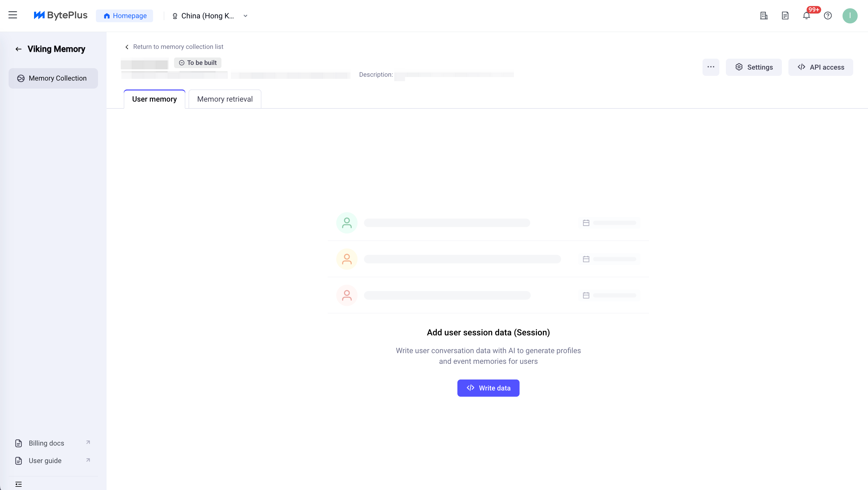Open the three-dots more options menu

(711, 67)
